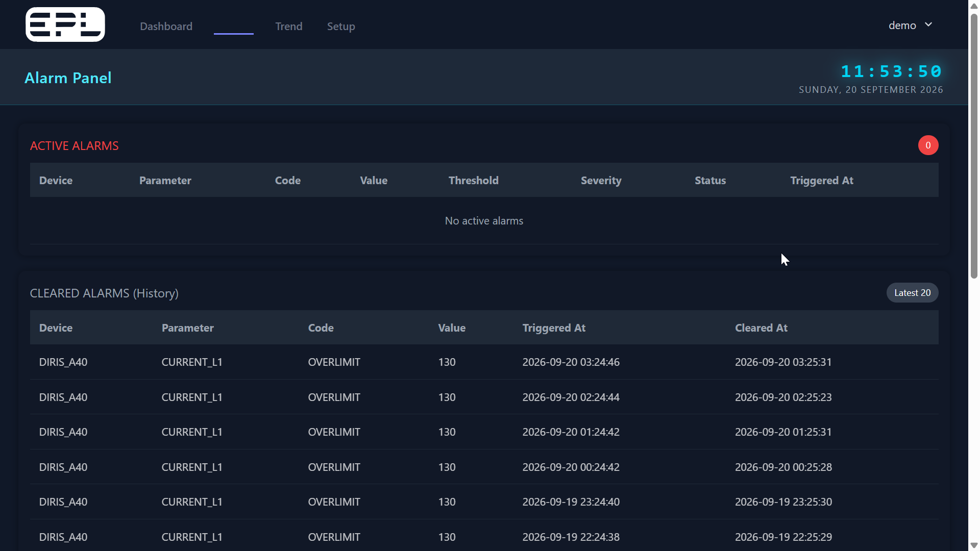Viewport: 980px width, 551px height.
Task: Click the Threshold column header
Action: pos(473,181)
